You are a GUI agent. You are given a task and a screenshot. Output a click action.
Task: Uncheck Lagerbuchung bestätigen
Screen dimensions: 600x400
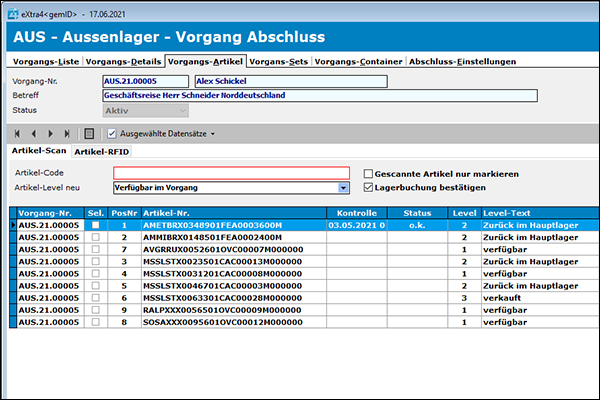pyautogui.click(x=369, y=187)
